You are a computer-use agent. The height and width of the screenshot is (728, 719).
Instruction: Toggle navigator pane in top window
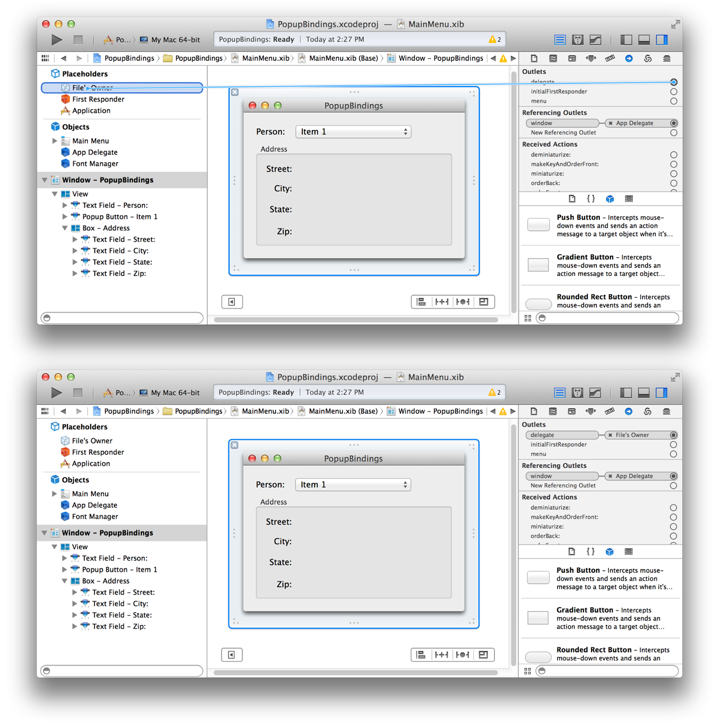pyautogui.click(x=627, y=39)
